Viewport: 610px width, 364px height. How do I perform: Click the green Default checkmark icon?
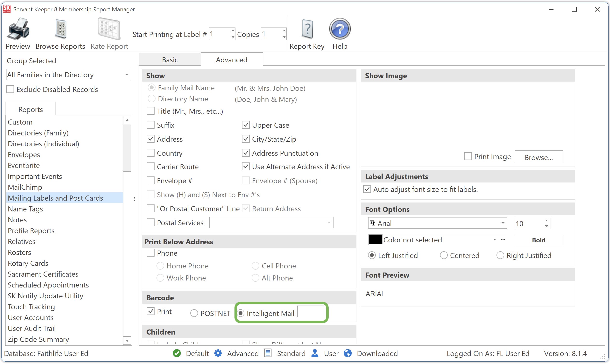[x=177, y=353]
